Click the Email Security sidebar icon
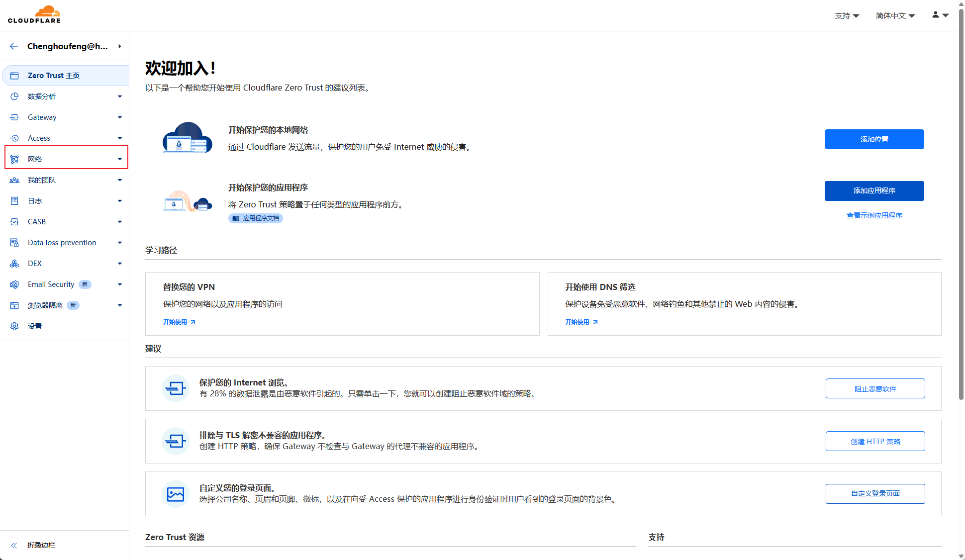This screenshot has height=560, width=965. (14, 284)
